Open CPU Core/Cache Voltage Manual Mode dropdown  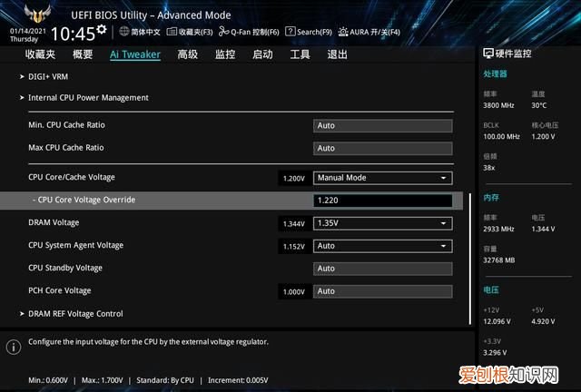point(382,178)
